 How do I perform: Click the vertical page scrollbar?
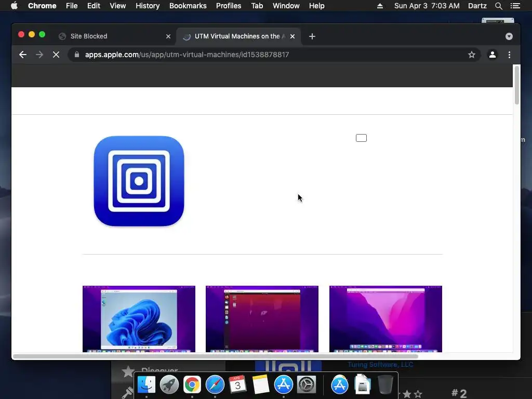pos(517,85)
